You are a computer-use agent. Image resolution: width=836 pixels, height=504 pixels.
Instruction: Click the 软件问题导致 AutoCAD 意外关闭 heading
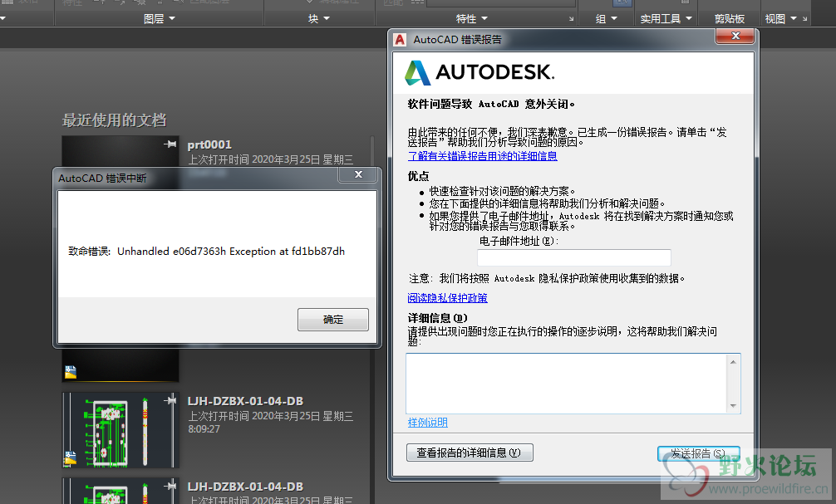pyautogui.click(x=491, y=104)
